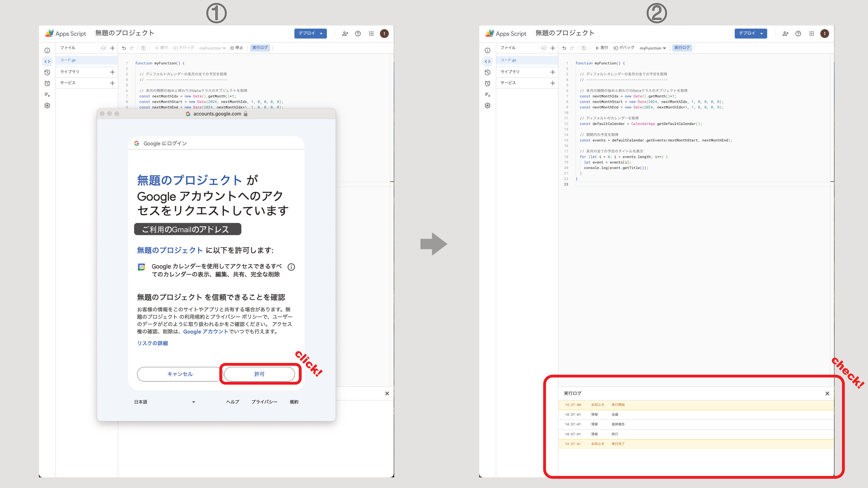
Task: Click ヘルプ in the login dialog footer
Action: [x=233, y=402]
